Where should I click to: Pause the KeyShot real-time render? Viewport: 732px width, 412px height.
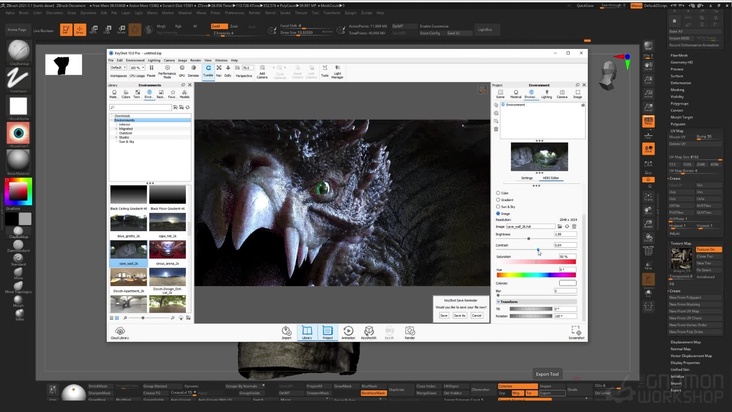(151, 71)
